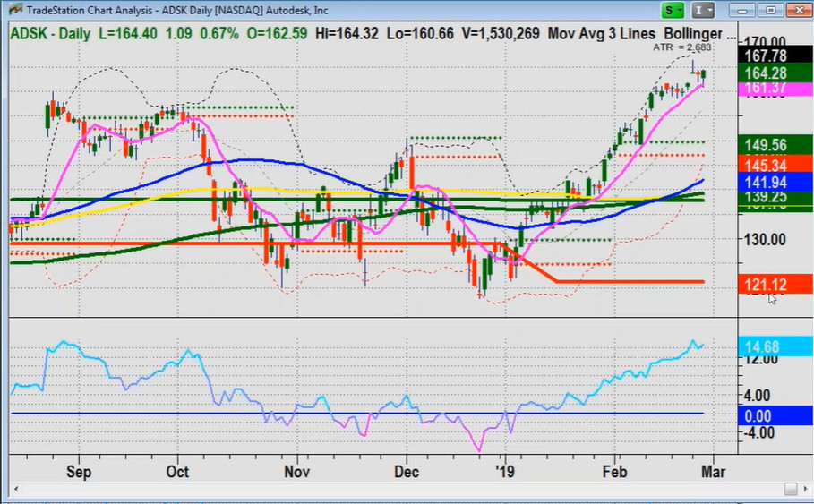Click the -4.00 indicator axis label
This screenshot has width=814, height=504.
pyautogui.click(x=758, y=432)
